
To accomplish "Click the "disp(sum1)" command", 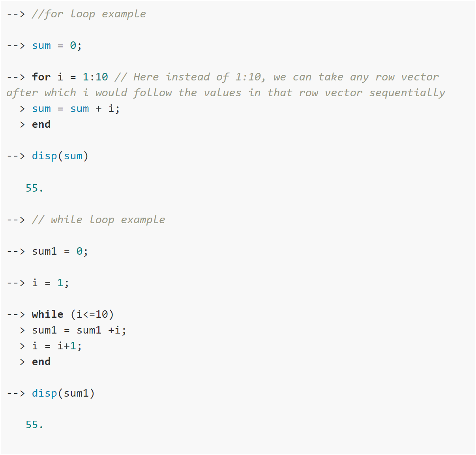I will point(63,393).
